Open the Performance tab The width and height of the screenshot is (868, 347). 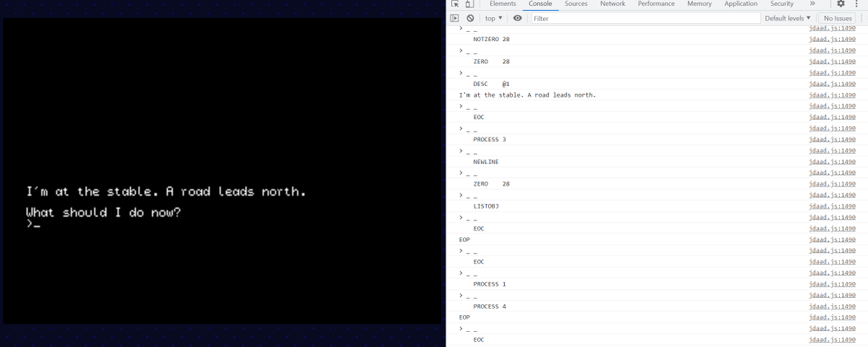coord(656,4)
